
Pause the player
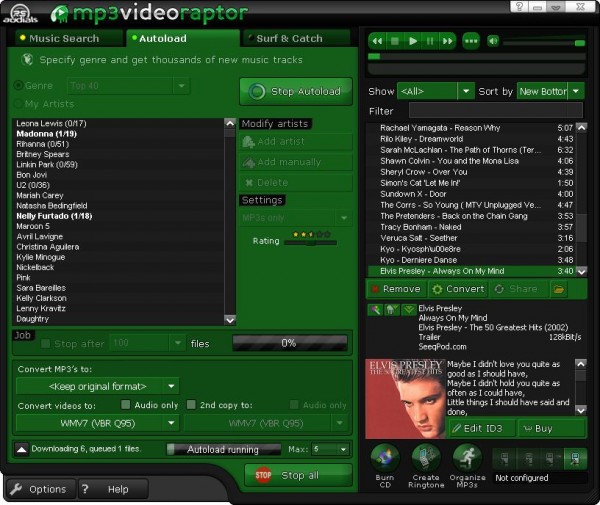(x=430, y=41)
